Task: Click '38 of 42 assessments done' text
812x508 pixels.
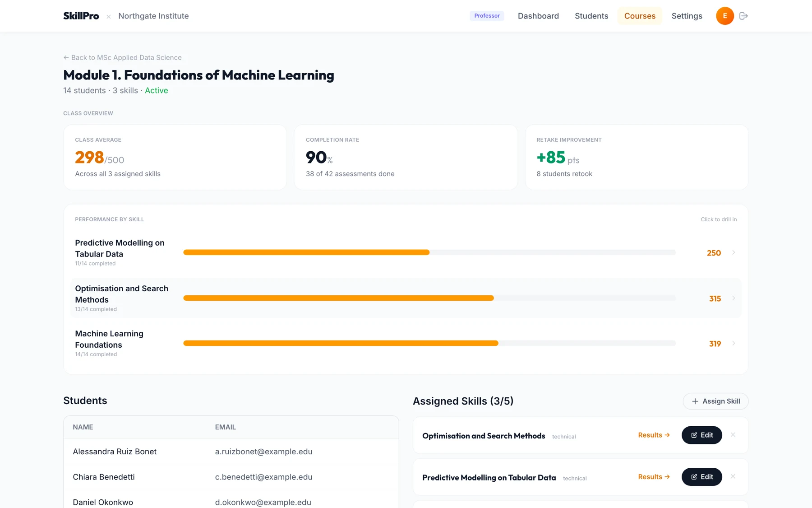Action: pos(350,174)
